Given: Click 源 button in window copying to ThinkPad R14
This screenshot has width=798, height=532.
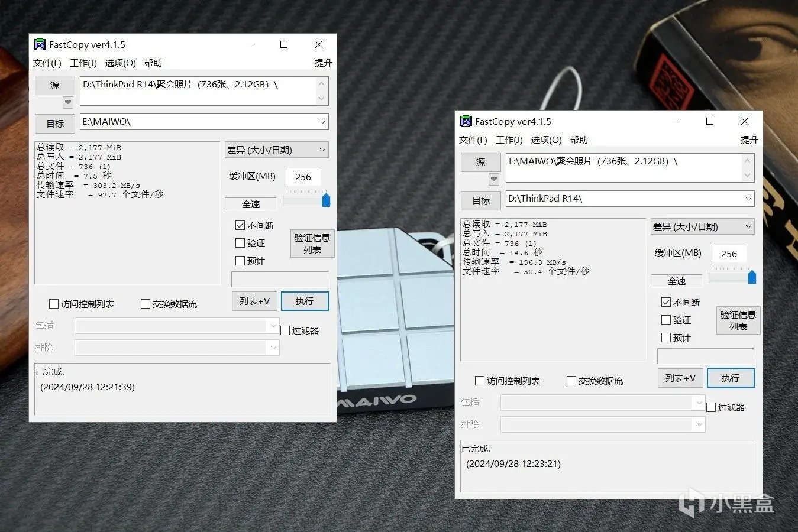Looking at the screenshot, I should click(x=481, y=162).
